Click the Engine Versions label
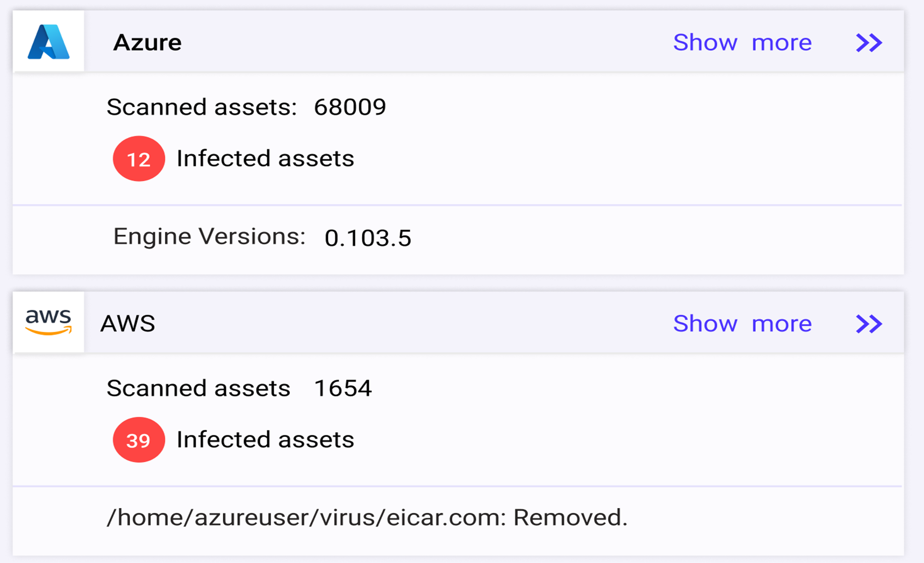Screen dimensions: 924x563 click(209, 236)
